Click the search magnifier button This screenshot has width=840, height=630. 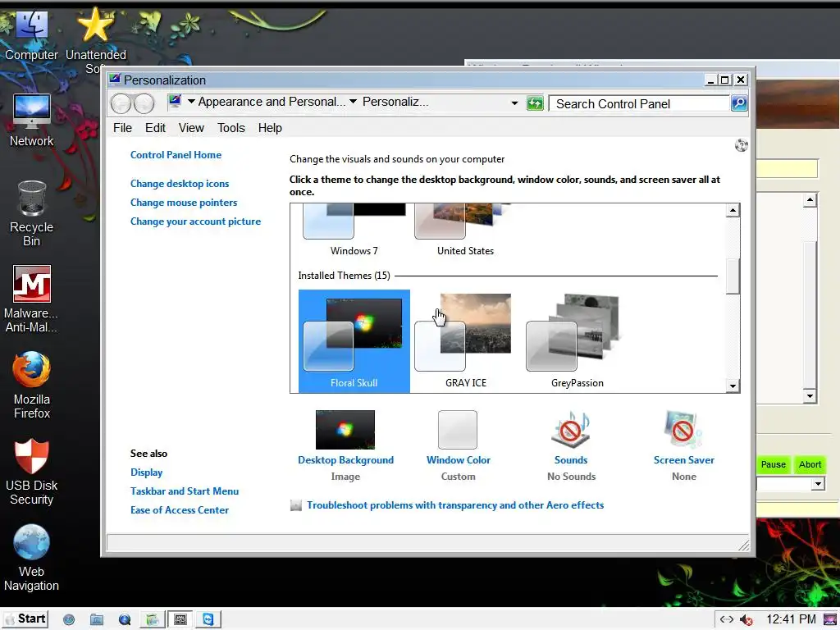tap(739, 103)
